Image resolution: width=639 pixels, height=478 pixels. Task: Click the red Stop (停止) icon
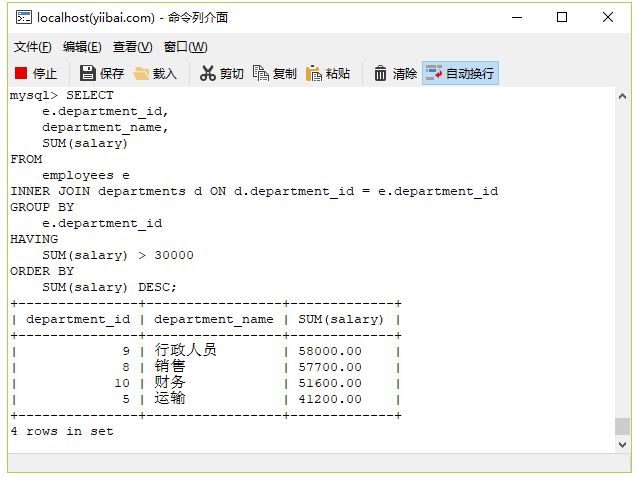pos(21,73)
